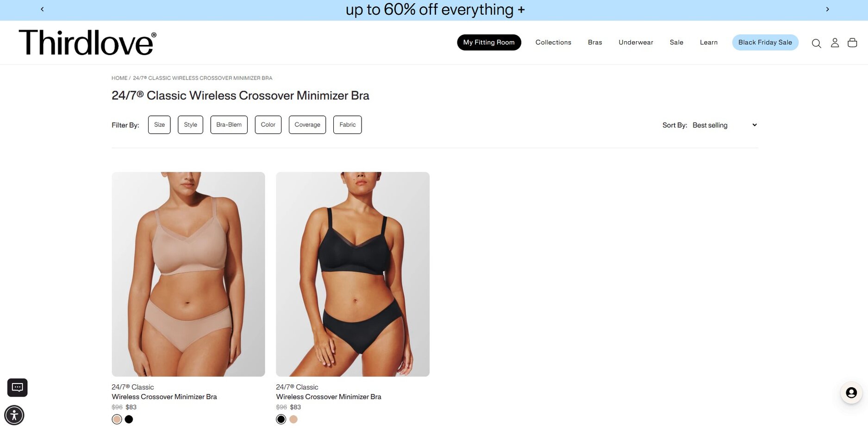The width and height of the screenshot is (868, 428).
Task: Expand the Size filter
Action: tap(159, 125)
